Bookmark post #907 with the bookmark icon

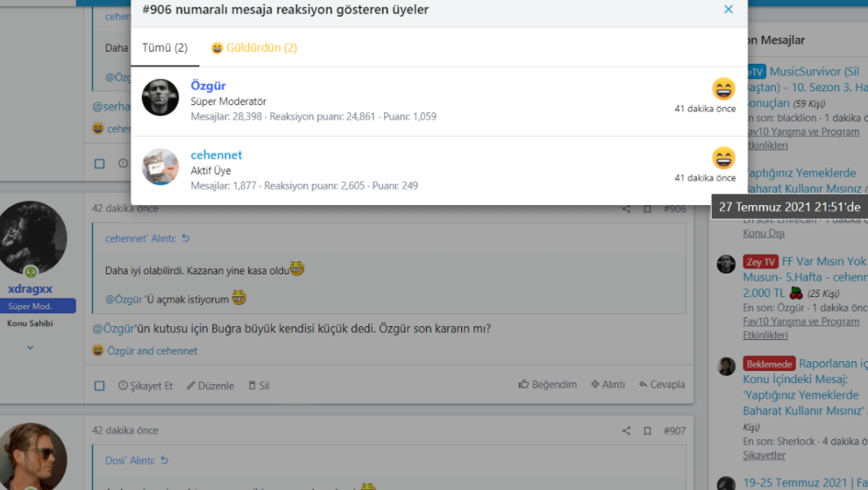647,431
